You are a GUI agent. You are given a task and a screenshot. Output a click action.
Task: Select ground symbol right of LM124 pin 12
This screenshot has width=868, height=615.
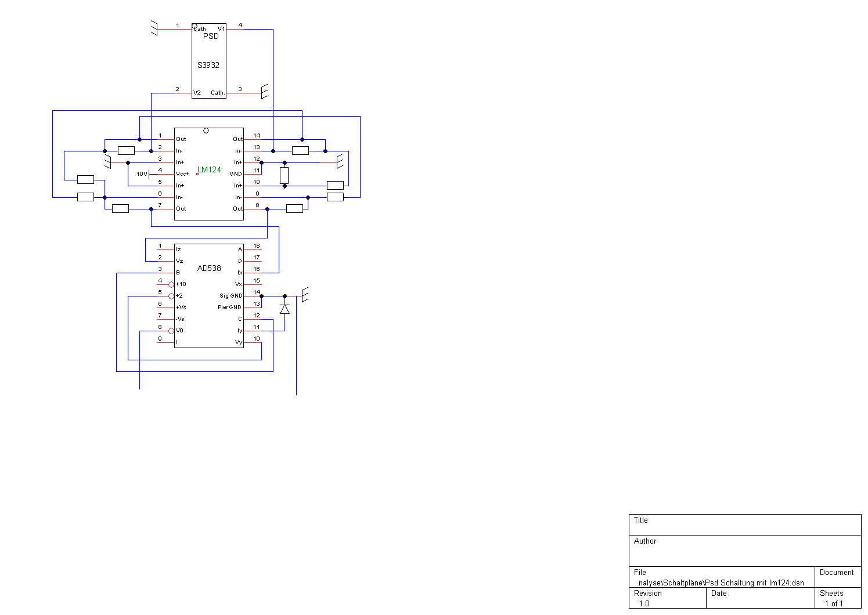(x=340, y=161)
